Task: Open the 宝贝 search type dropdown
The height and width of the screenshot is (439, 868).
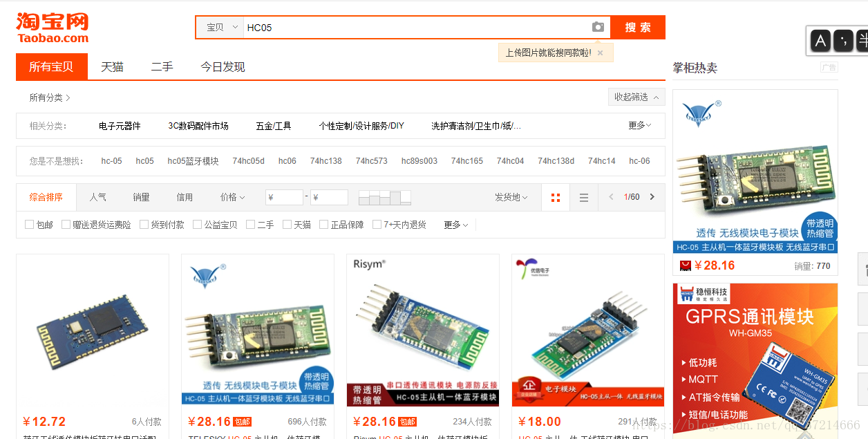Action: pyautogui.click(x=220, y=28)
